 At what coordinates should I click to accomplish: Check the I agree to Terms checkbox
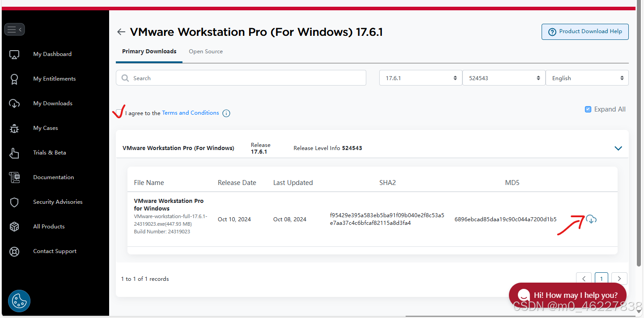pyautogui.click(x=119, y=113)
